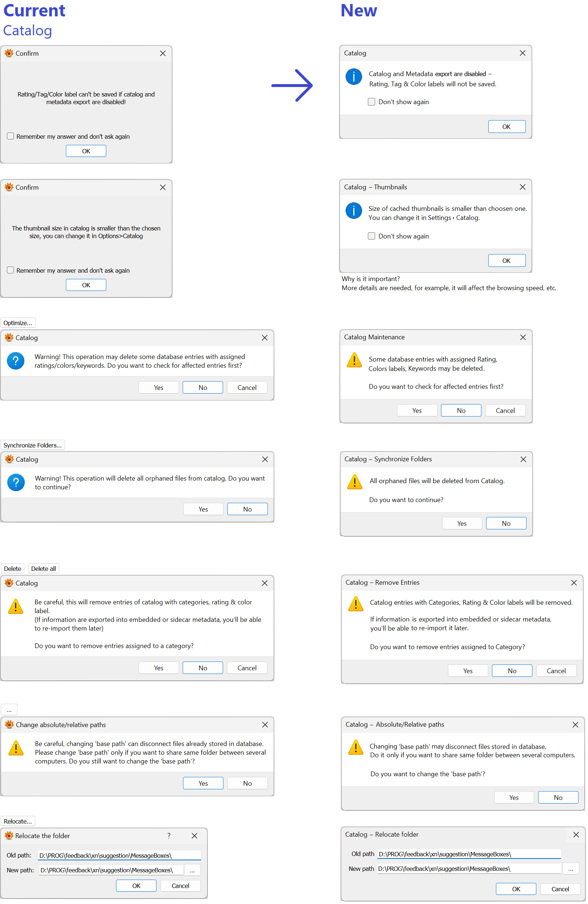This screenshot has height=904, width=588.
Task: Click warning icon in Catalog – Remove Entries dialog
Action: click(356, 603)
